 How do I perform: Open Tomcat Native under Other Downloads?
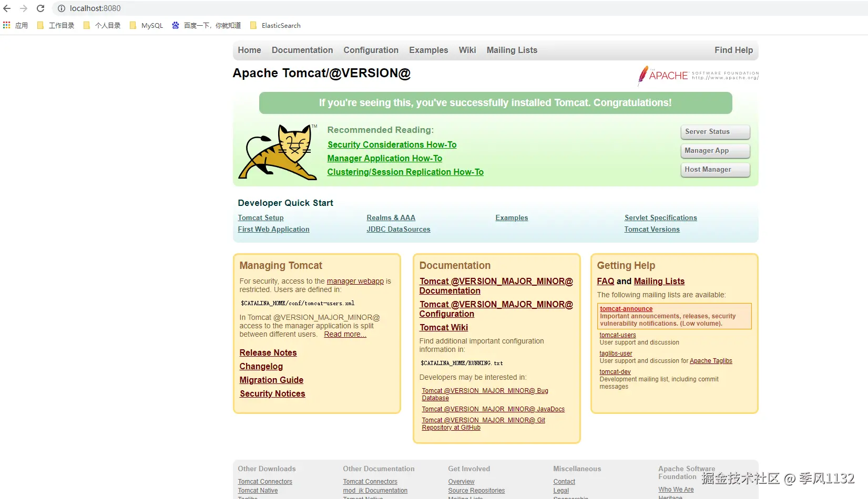point(258,491)
